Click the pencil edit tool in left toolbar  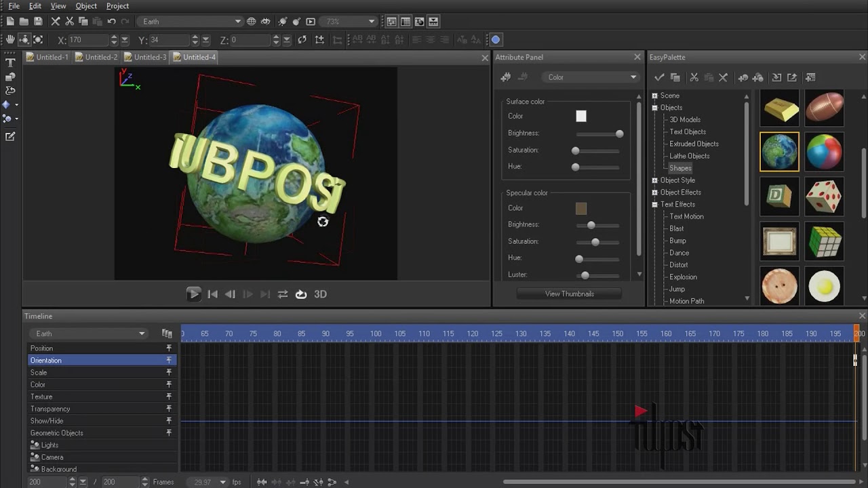pyautogui.click(x=10, y=136)
